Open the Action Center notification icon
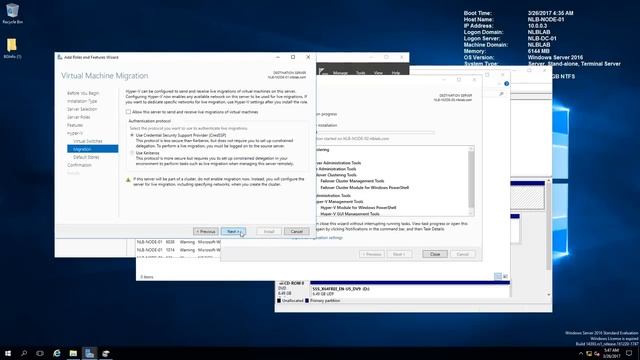This screenshot has width=640, height=360. coord(629,353)
